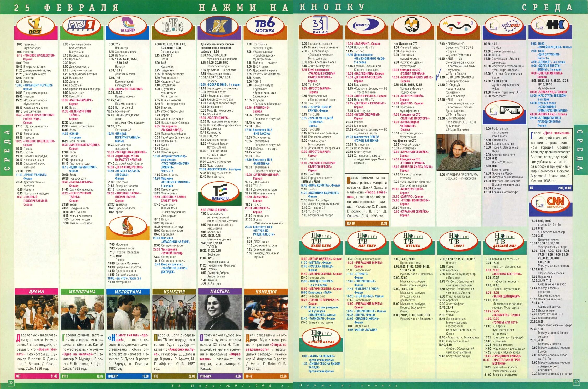This screenshot has width=588, height=389.
Task: Click the page number 28 box
Action: 11,382
